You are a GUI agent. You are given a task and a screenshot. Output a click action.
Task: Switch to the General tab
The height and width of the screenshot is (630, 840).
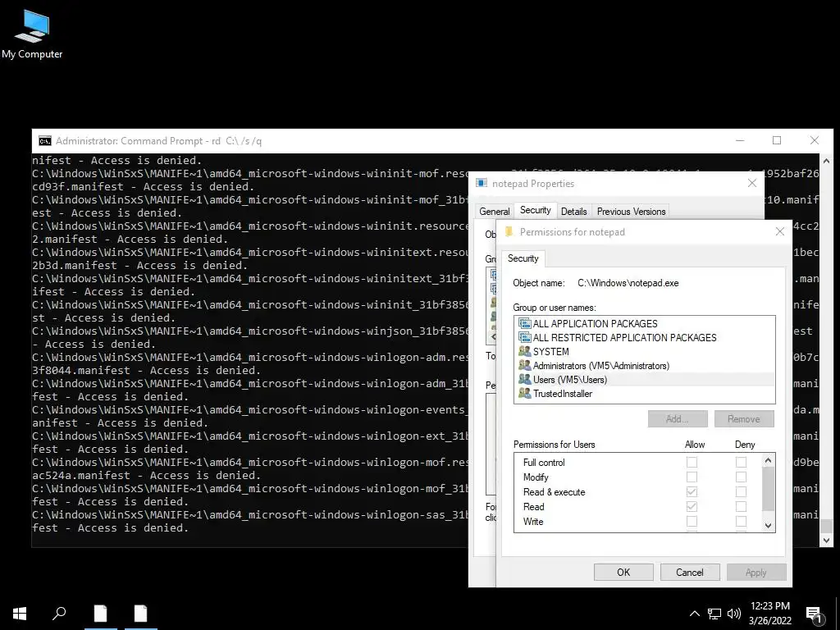click(495, 211)
